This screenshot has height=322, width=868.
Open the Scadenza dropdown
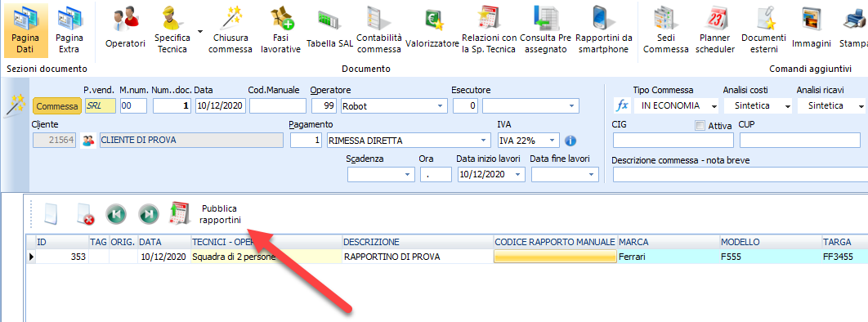(408, 174)
